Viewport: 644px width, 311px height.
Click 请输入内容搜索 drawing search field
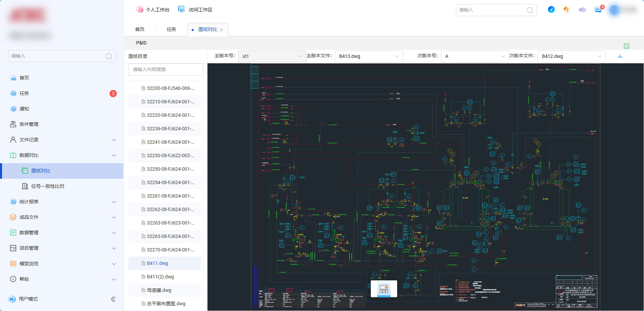pyautogui.click(x=165, y=70)
